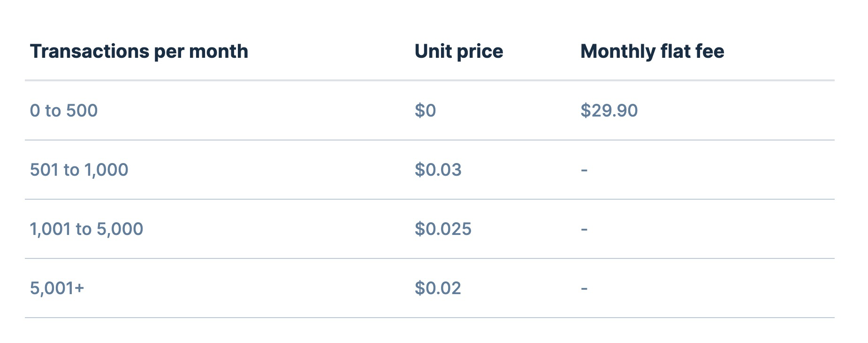Click the 'Transactions per month' column header
Viewport: 868px width, 343px height.
click(139, 52)
